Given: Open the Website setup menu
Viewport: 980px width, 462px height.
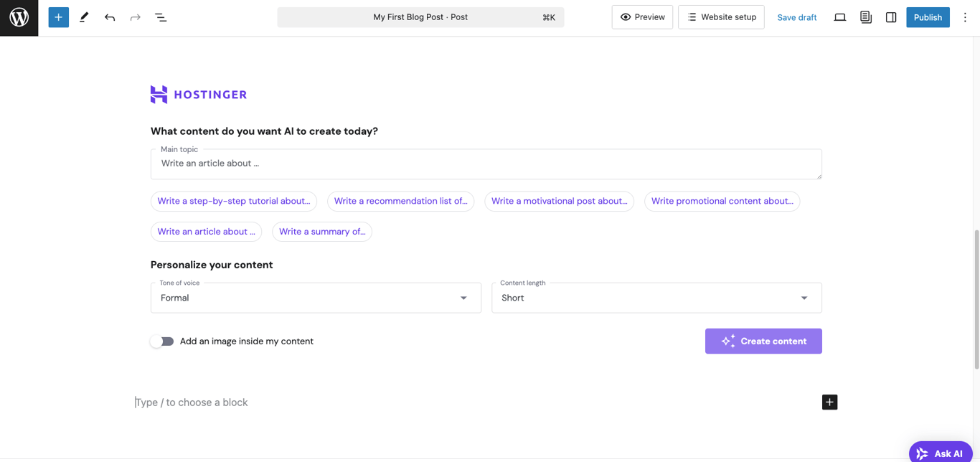Looking at the screenshot, I should pyautogui.click(x=721, y=16).
